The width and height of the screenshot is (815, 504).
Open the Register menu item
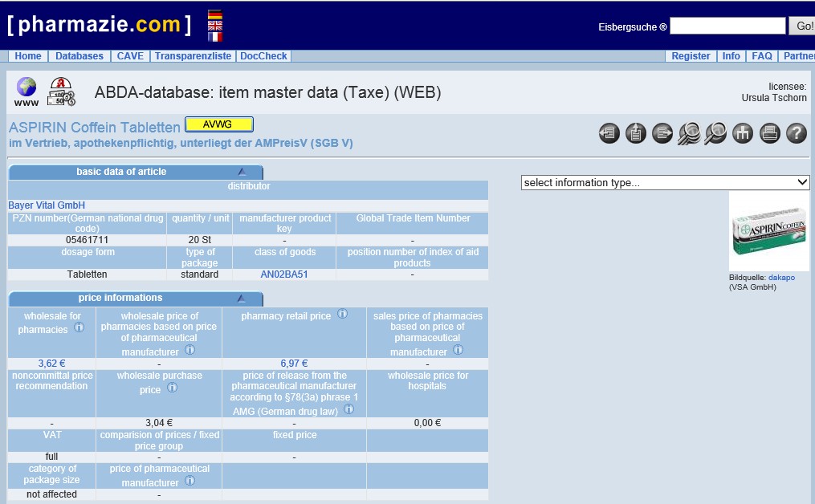(691, 56)
